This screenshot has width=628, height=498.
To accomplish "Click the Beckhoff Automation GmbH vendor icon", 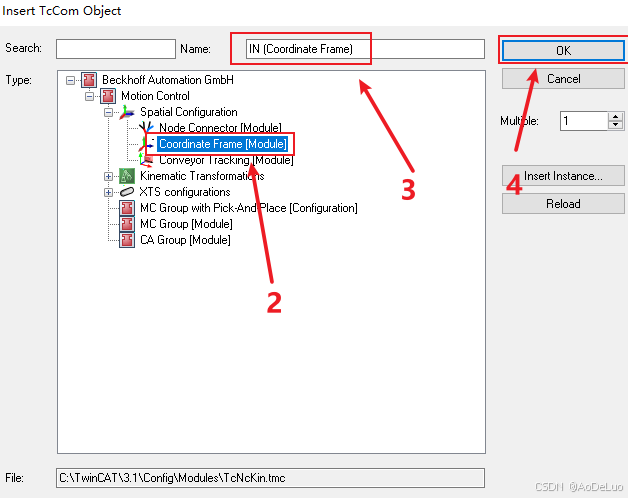I will point(89,80).
